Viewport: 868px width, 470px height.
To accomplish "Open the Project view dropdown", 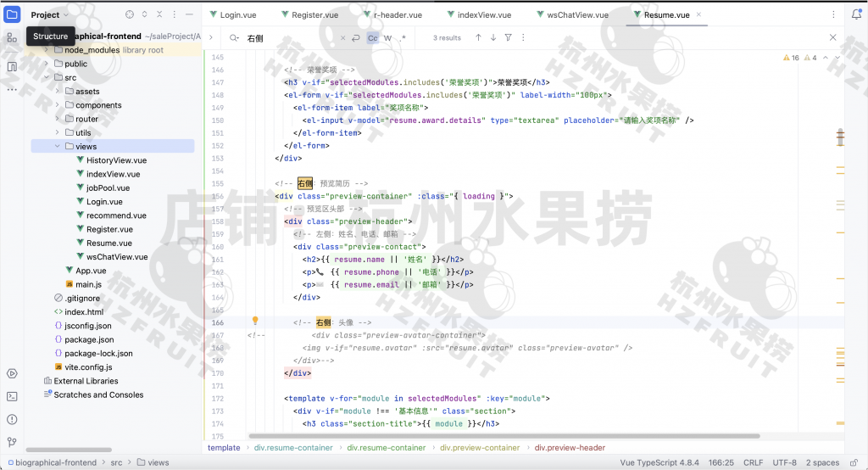I will click(50, 15).
